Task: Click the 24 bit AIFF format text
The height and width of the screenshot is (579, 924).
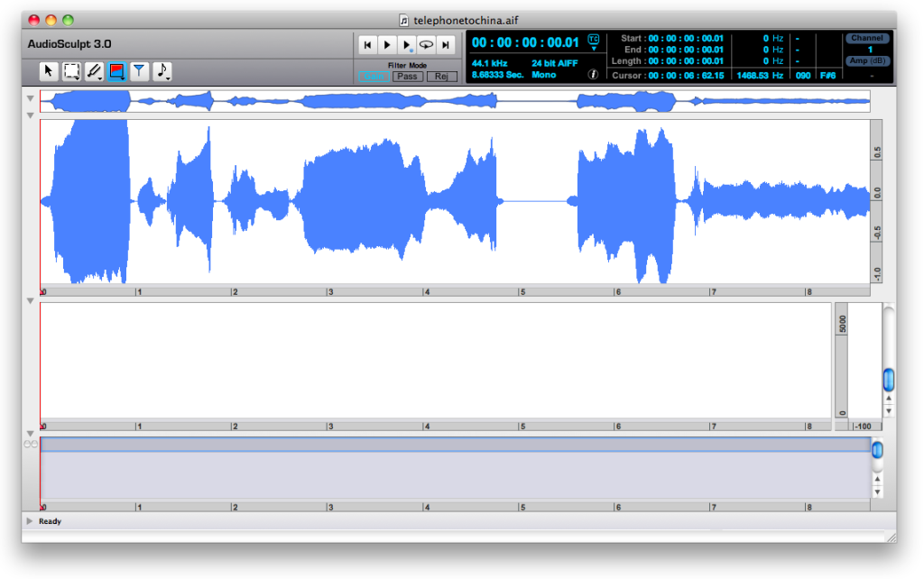Action: point(555,63)
